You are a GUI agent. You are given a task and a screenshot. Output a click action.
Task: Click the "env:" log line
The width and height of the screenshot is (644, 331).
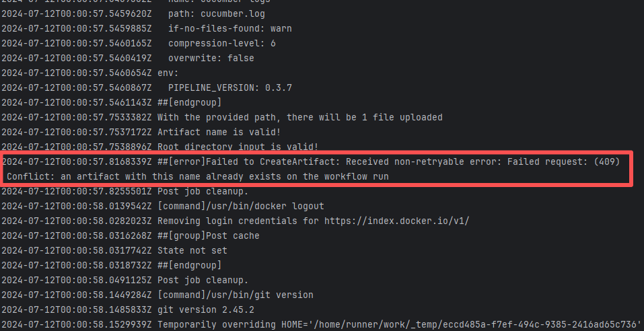coord(168,73)
